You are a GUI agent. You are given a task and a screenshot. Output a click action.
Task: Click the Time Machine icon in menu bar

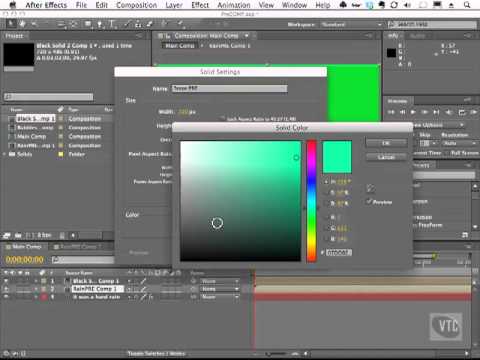point(394,5)
